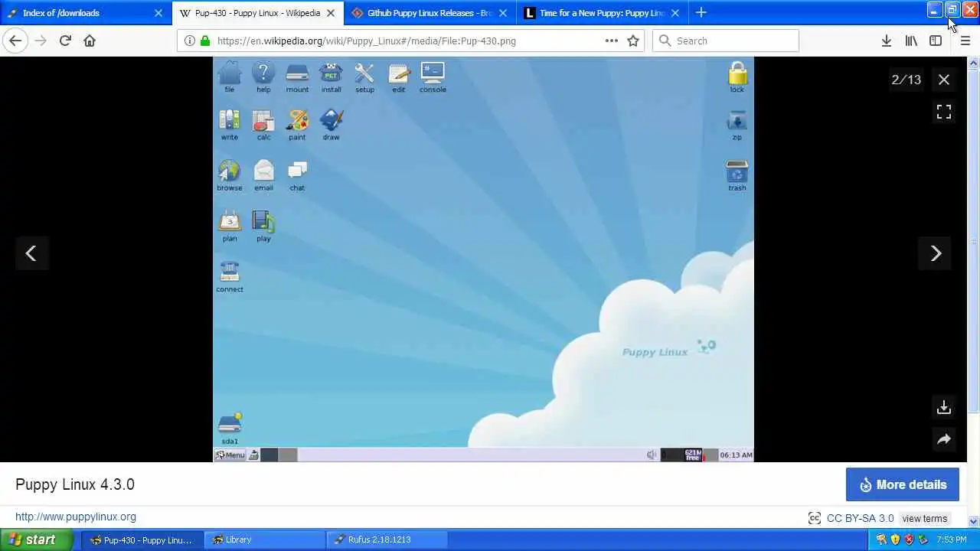Open the CC BY-SA 3.0 license link
980x551 pixels.
click(x=860, y=518)
